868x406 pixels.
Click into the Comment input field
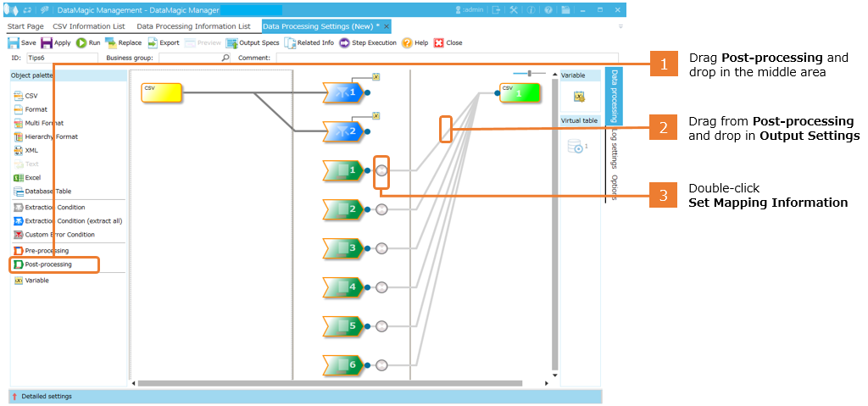(424, 58)
